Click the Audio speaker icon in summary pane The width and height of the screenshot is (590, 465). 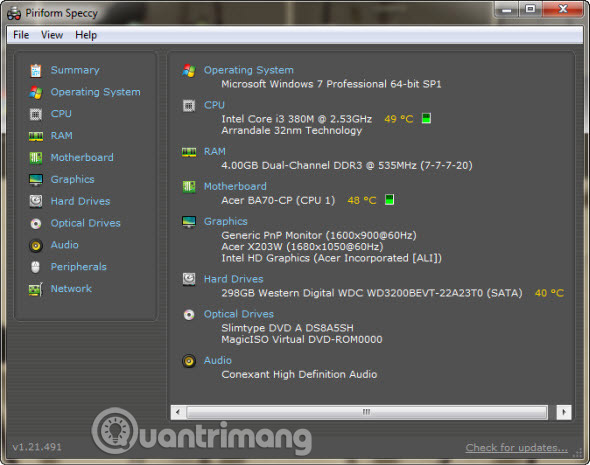tap(189, 361)
